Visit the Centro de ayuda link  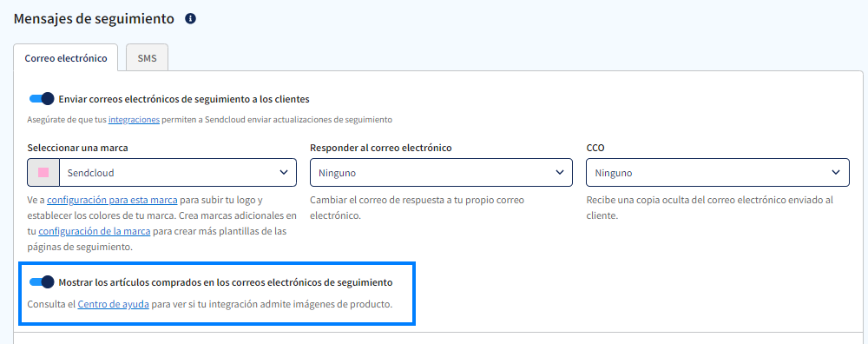(x=114, y=304)
